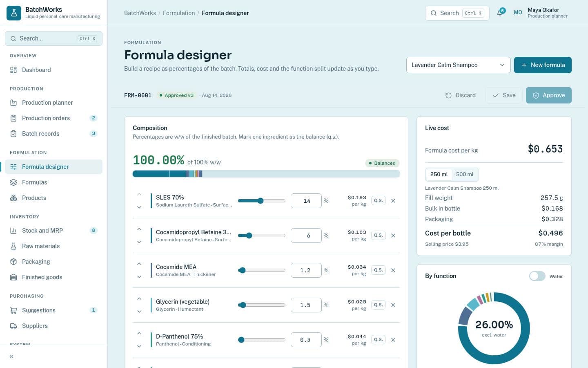The image size is (588, 368).
Task: Move Glycerin (vegetable) down one position
Action: coord(139,312)
